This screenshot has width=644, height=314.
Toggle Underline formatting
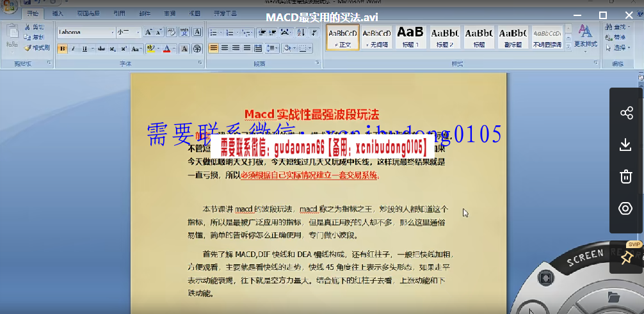pos(85,49)
